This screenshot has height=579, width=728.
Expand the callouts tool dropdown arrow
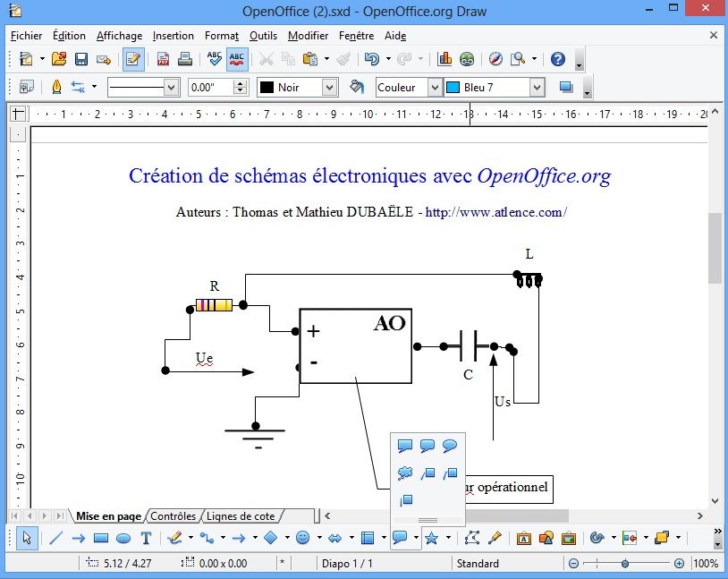click(x=417, y=538)
